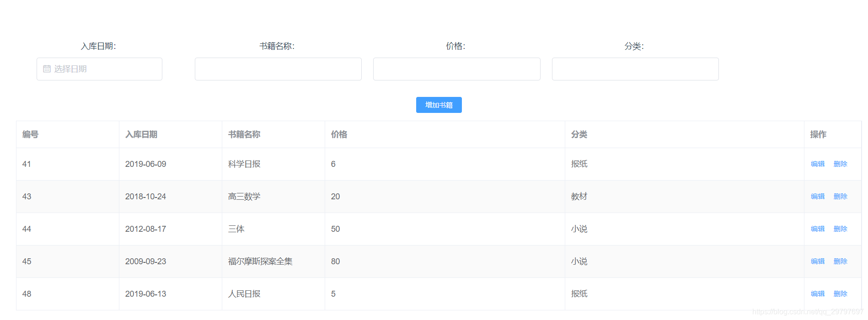The image size is (868, 320).
Task: Click category 小说 in 三体 row
Action: pyautogui.click(x=685, y=229)
